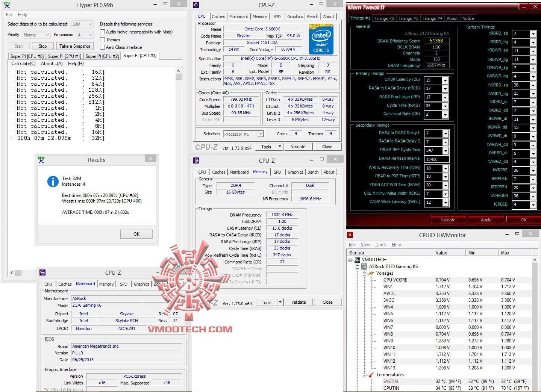Open the File menu in Hyper PI
The height and width of the screenshot is (392, 541).
pyautogui.click(x=9, y=15)
